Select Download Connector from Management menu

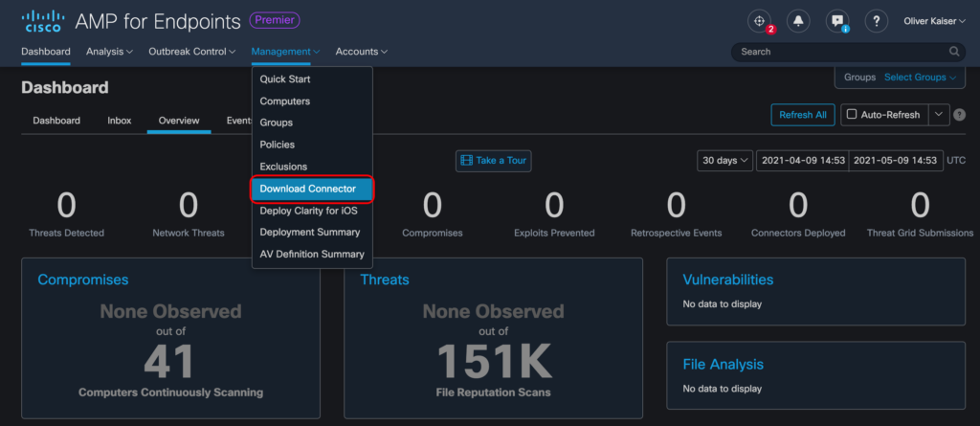click(312, 189)
